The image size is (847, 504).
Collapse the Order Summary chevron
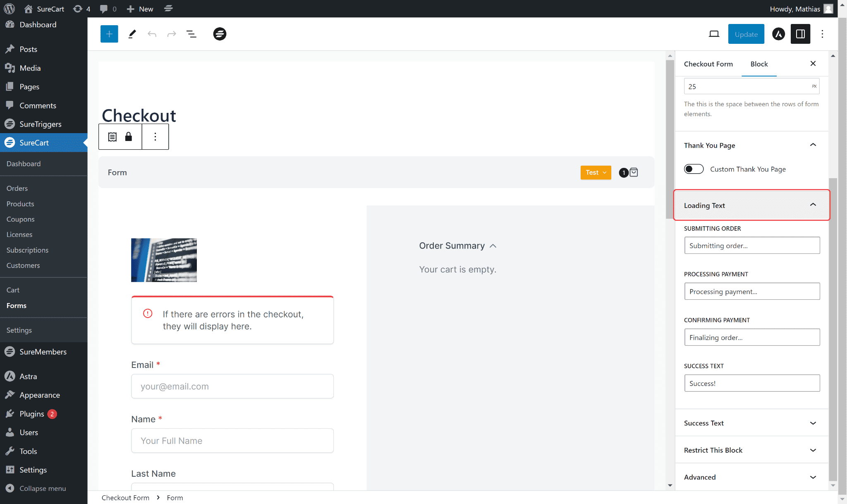pyautogui.click(x=493, y=246)
